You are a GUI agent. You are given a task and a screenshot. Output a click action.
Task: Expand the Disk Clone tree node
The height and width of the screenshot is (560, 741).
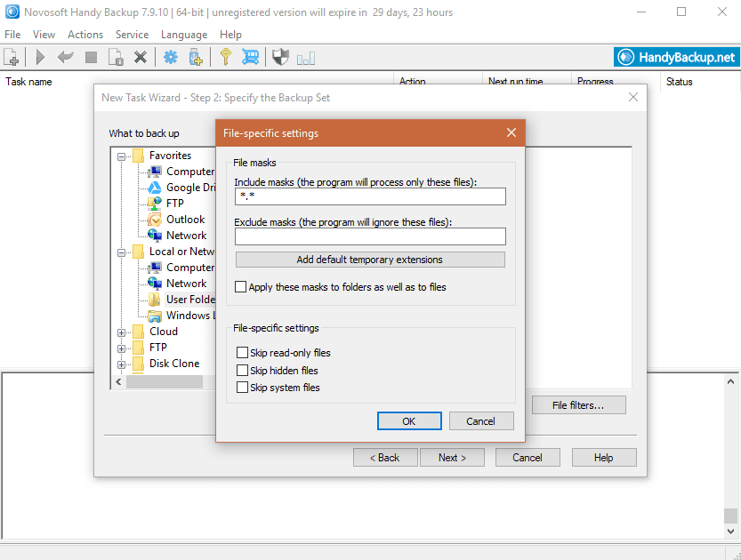click(x=122, y=364)
